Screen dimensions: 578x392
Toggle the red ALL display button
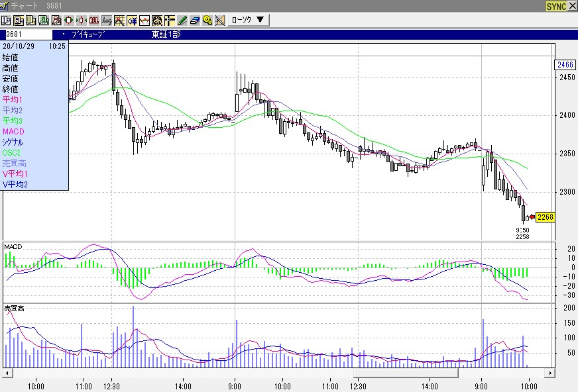[93, 20]
